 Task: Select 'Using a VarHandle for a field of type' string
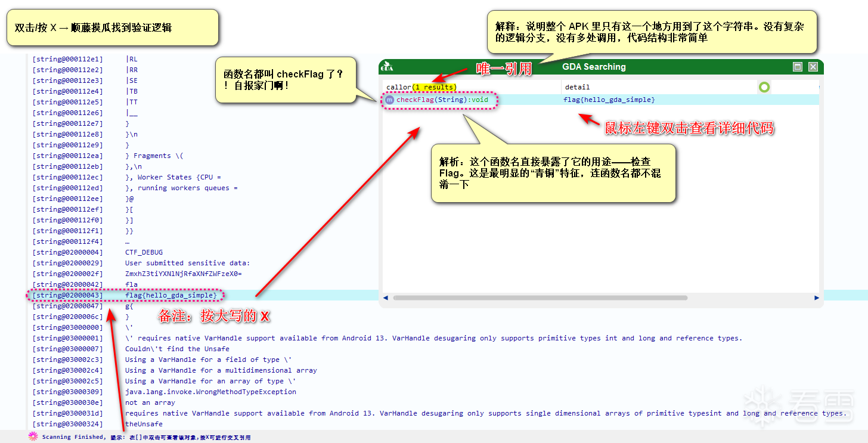pyautogui.click(x=208, y=360)
